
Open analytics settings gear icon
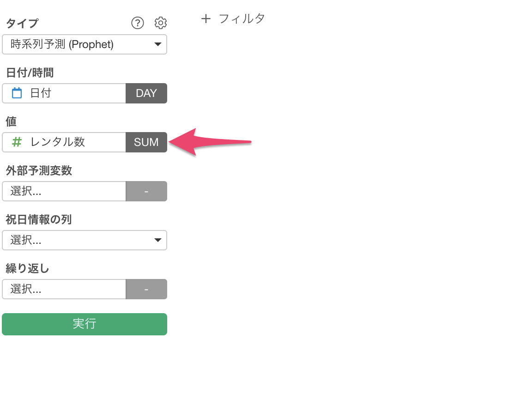[161, 23]
